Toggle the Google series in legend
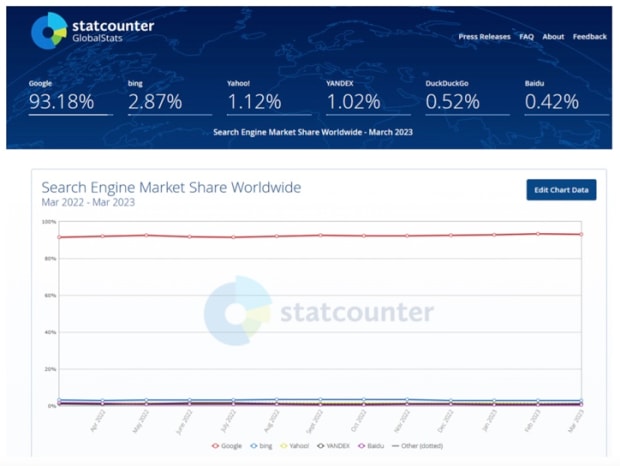The image size is (620, 466). coord(227,446)
